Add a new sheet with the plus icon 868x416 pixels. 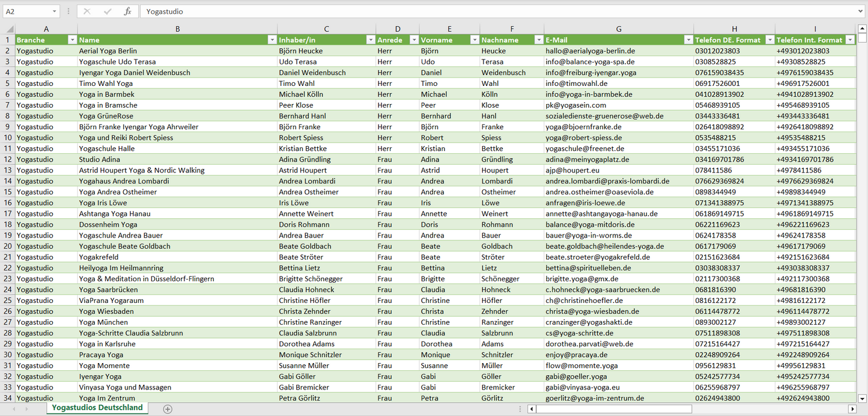pyautogui.click(x=168, y=409)
